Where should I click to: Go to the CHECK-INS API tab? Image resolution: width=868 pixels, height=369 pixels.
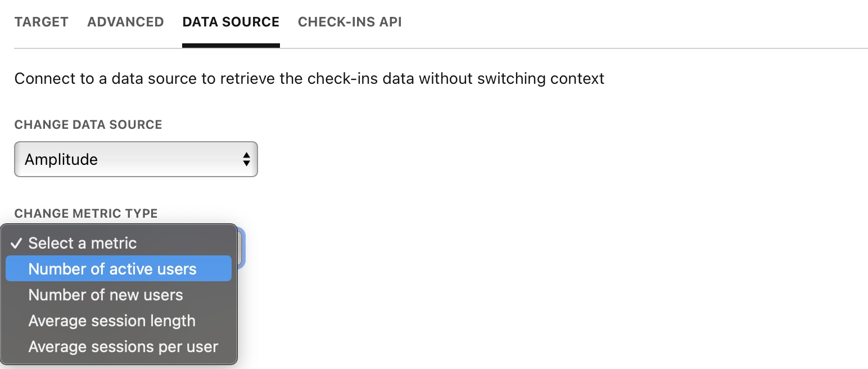[x=350, y=22]
